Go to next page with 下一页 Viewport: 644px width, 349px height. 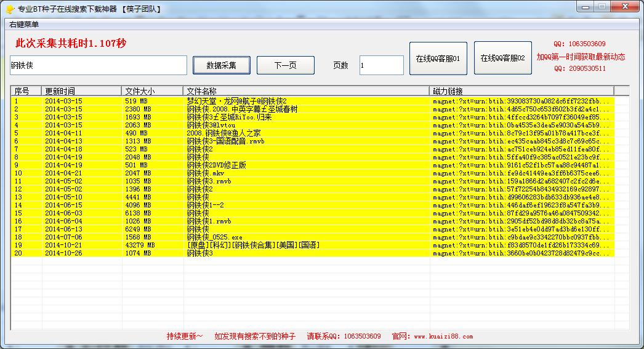pos(286,65)
